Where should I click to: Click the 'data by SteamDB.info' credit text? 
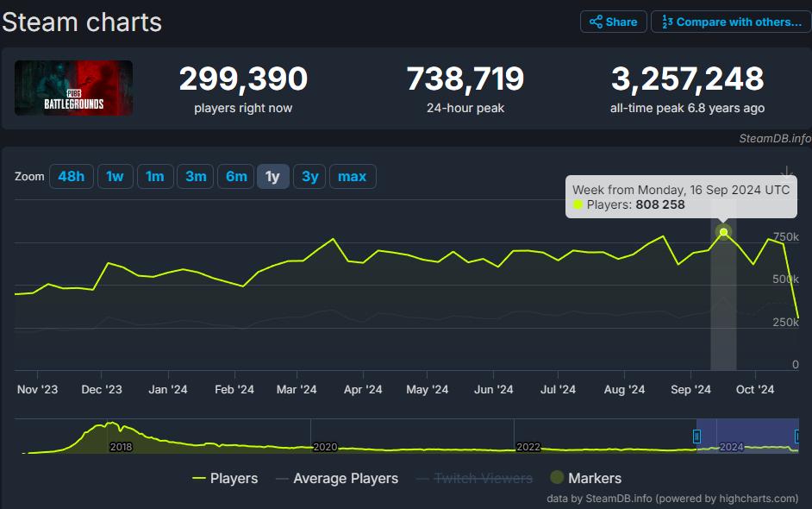coord(672,499)
